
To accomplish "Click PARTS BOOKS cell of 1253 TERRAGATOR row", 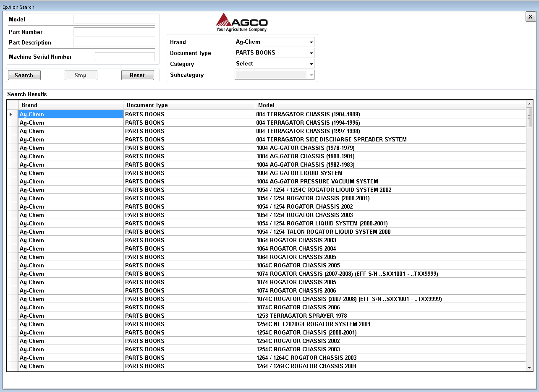I will click(189, 316).
